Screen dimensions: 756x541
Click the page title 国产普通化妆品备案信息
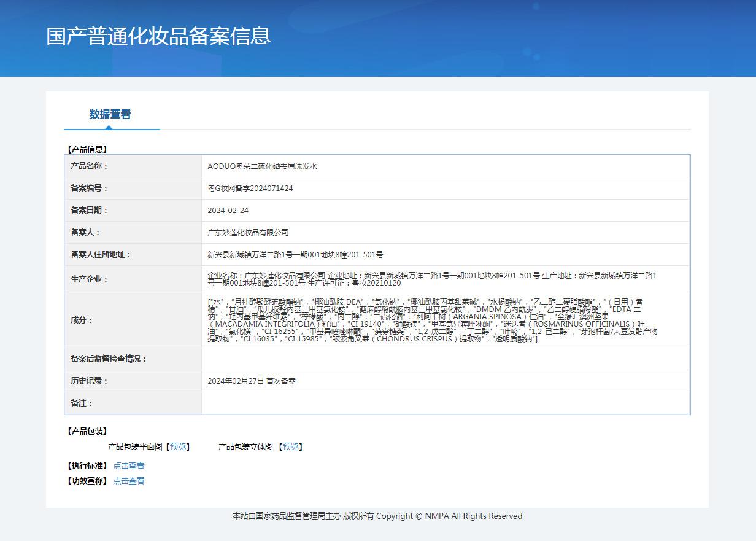pos(158,36)
